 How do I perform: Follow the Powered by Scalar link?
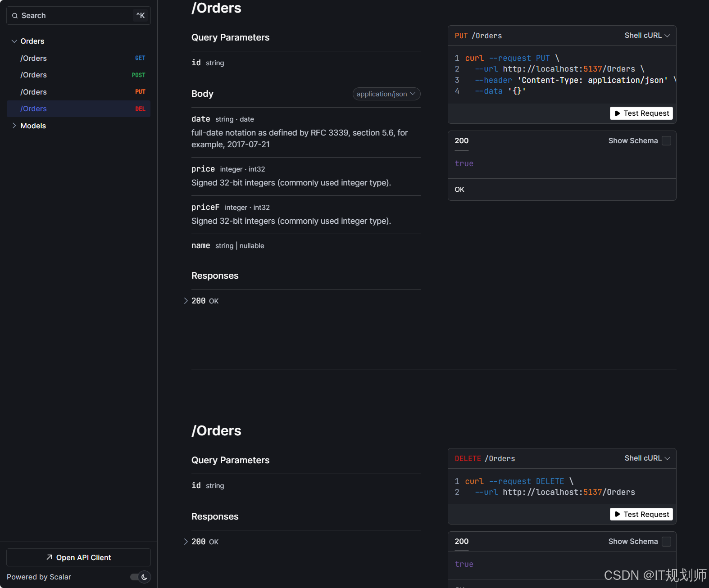click(x=39, y=577)
